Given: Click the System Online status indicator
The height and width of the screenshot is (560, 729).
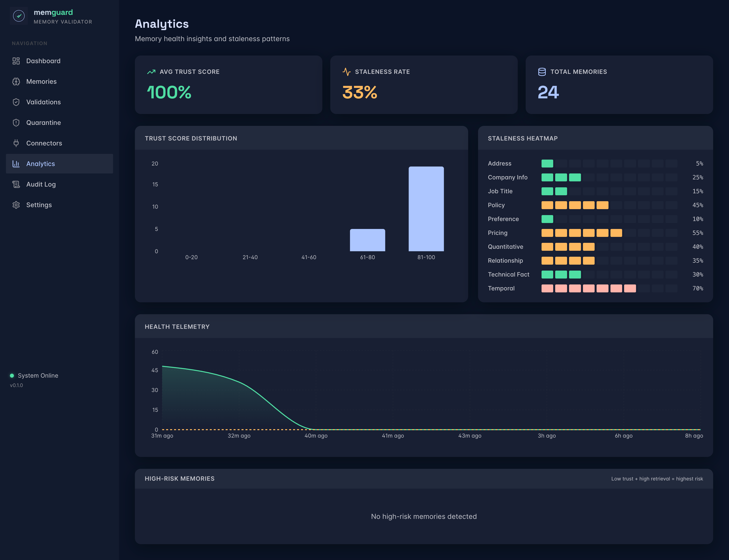Looking at the screenshot, I should pyautogui.click(x=12, y=376).
